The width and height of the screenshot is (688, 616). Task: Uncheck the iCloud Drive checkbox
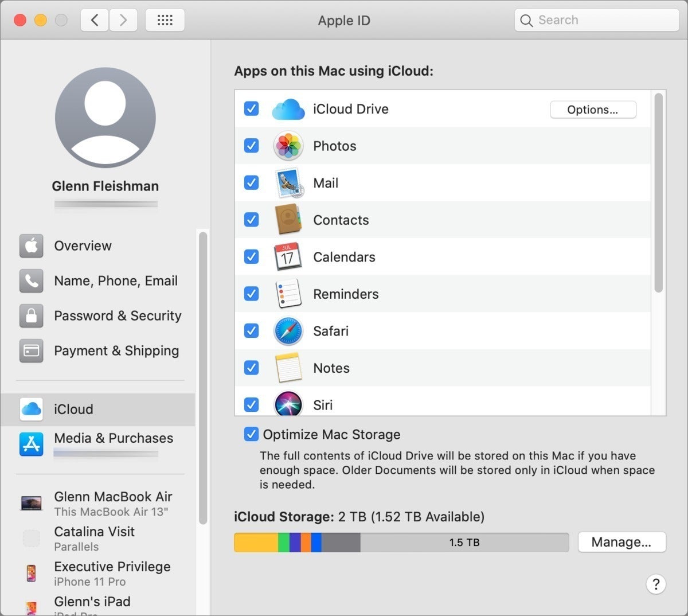point(251,108)
